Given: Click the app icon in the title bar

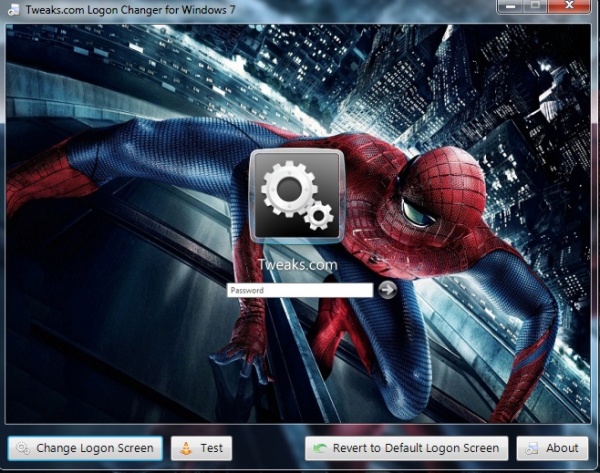Looking at the screenshot, I should 14,10.
